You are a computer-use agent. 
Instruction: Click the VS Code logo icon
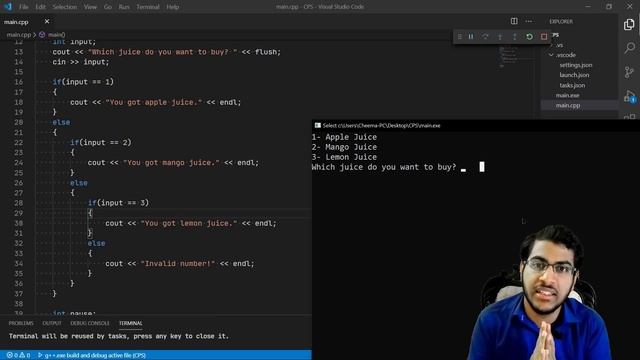[x=8, y=7]
